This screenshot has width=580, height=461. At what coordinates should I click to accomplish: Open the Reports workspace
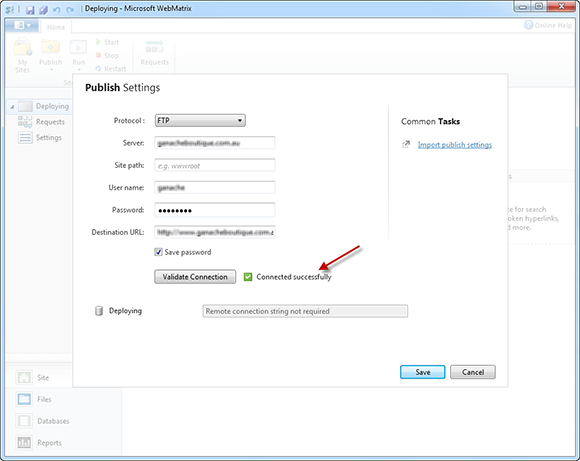39,443
